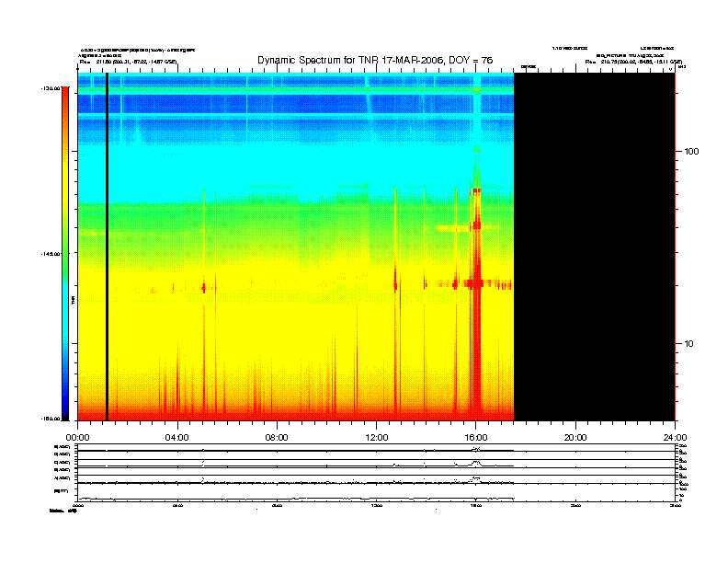Click the '-145.00' color bar label
Screen dimensions: 728x563
tap(51, 254)
